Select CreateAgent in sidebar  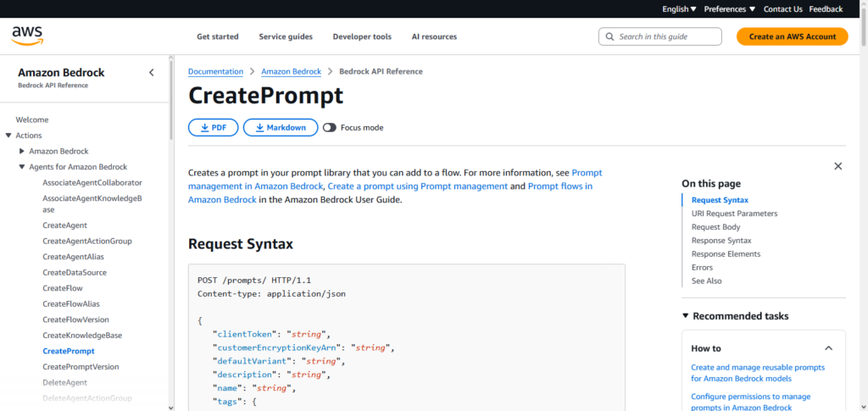(64, 225)
